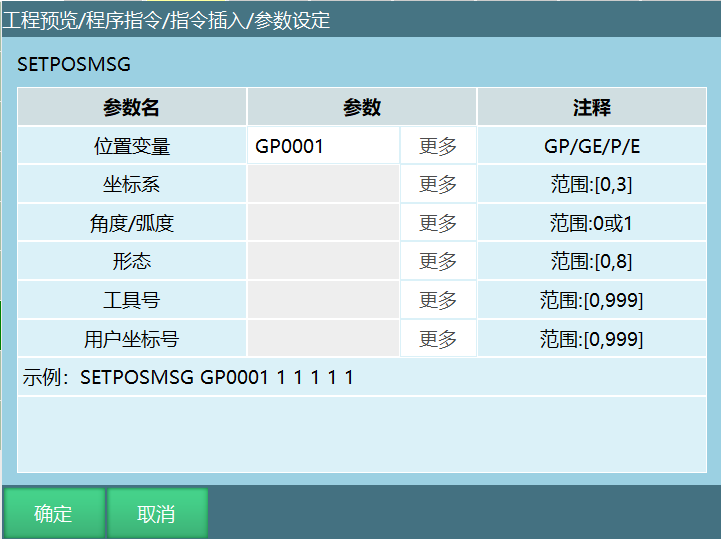Click the 注释 column header
The image size is (721, 539).
pos(591,107)
